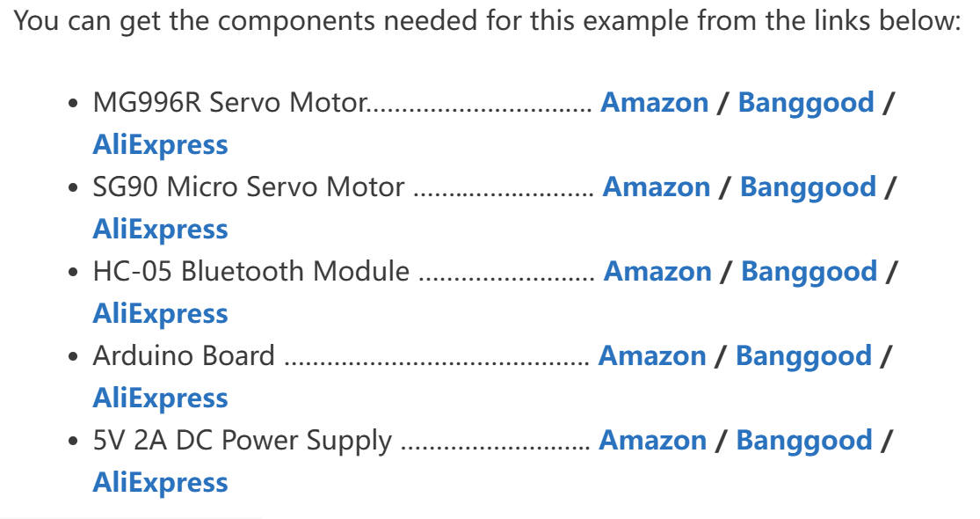Image resolution: width=980 pixels, height=519 pixels.
Task: Click the Arduino Board item text
Action: pyautogui.click(x=184, y=355)
